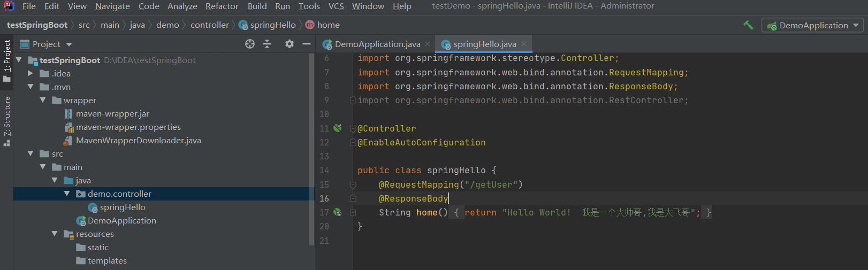This screenshot has width=868, height=270.
Task: Collapse all project tree nodes icon
Action: coord(267,44)
